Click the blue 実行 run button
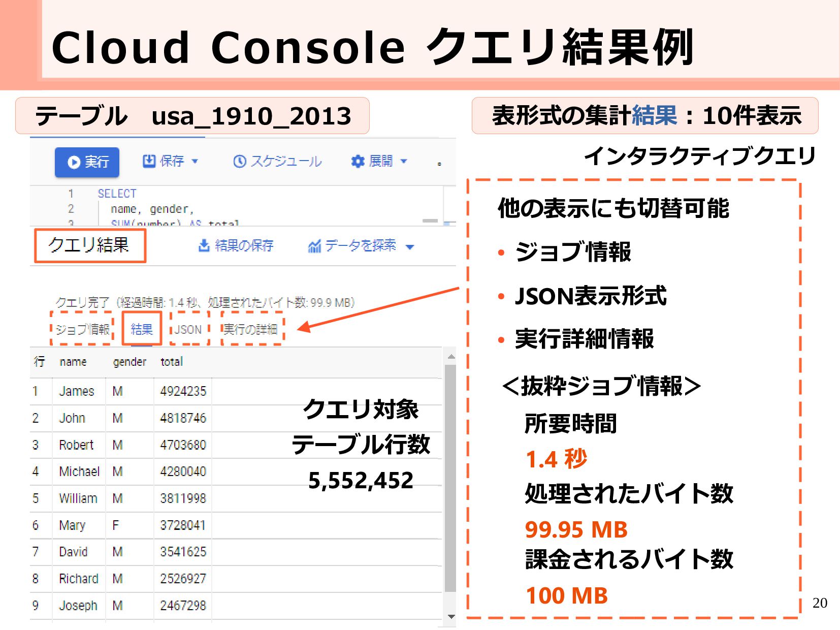 click(x=87, y=162)
